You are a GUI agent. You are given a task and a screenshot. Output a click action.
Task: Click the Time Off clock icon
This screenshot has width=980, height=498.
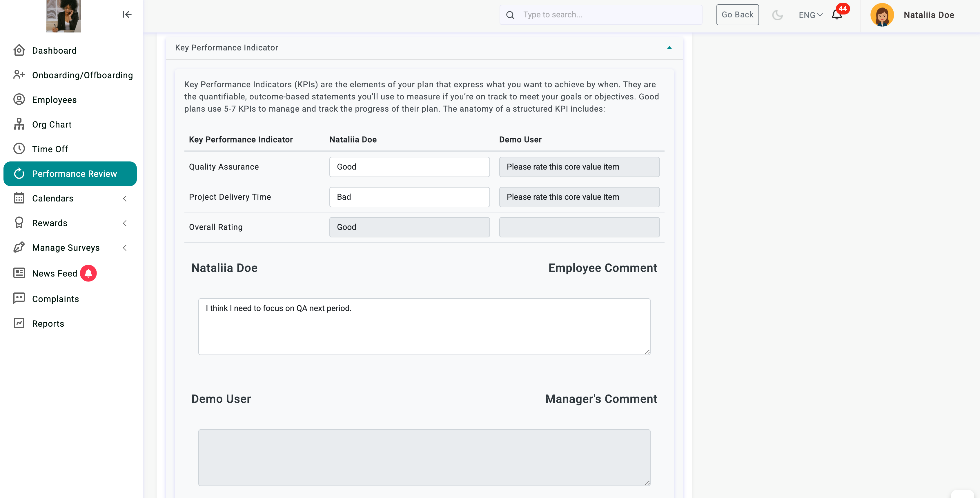19,149
